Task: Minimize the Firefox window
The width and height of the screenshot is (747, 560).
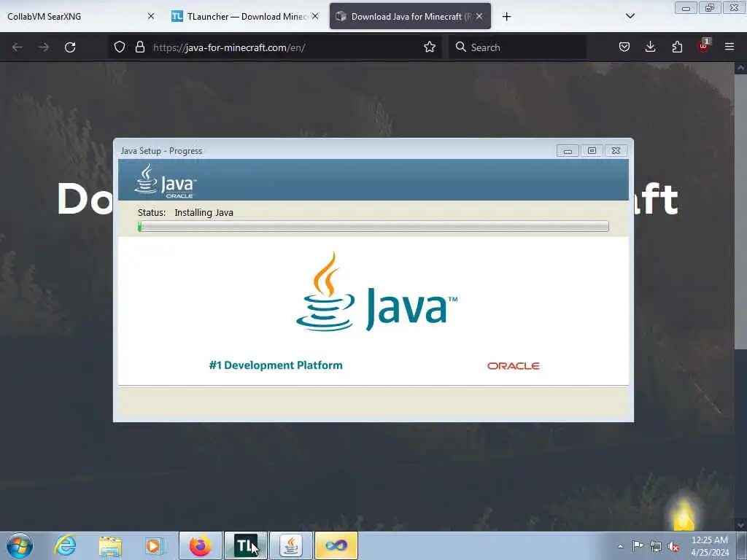Action: pos(686,8)
